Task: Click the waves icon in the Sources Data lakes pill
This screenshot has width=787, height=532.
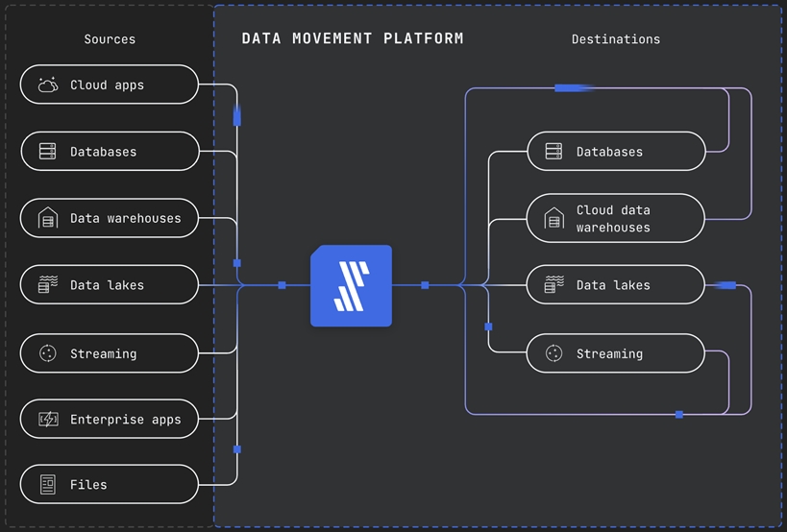Action: click(48, 285)
